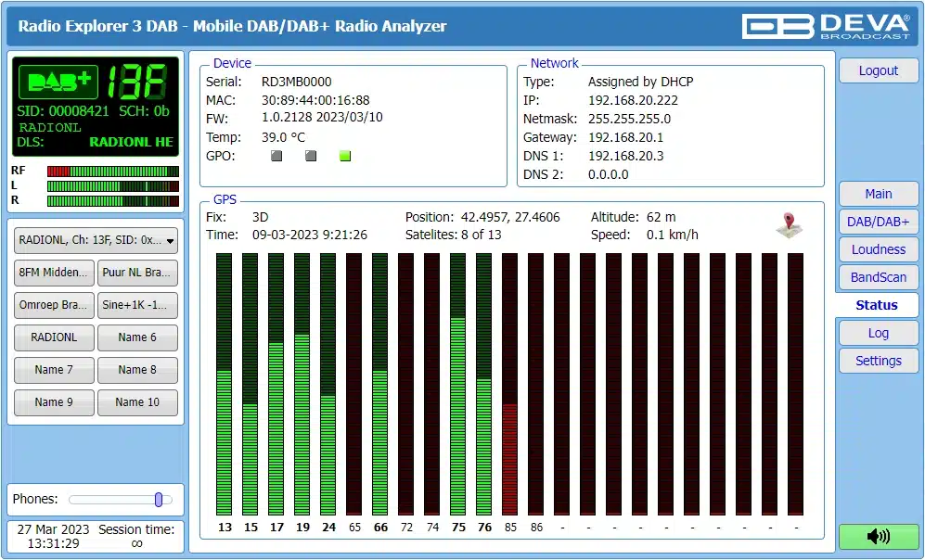Click the SID: 00008421 readout
Screen dimensions: 925x560
point(63,111)
